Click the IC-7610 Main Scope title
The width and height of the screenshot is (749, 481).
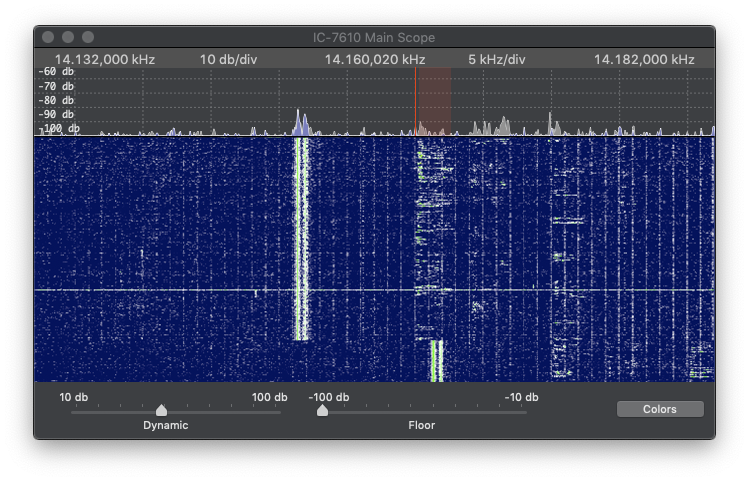click(374, 37)
